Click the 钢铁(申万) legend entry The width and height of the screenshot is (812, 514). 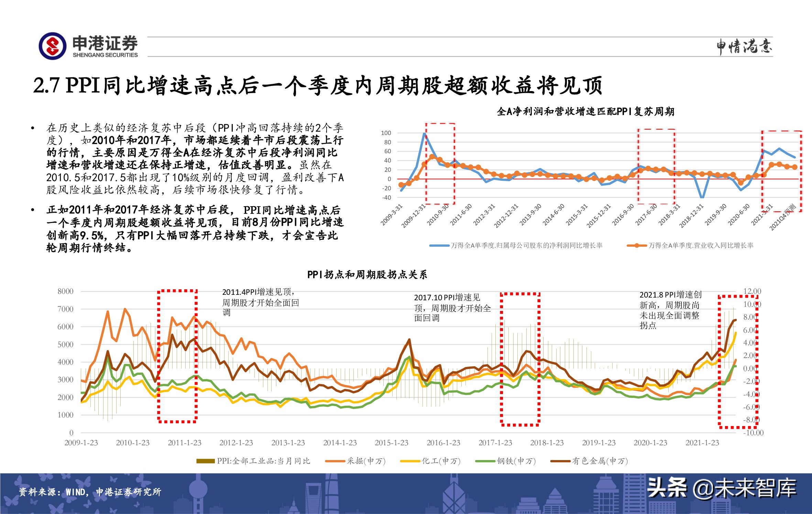(x=506, y=461)
